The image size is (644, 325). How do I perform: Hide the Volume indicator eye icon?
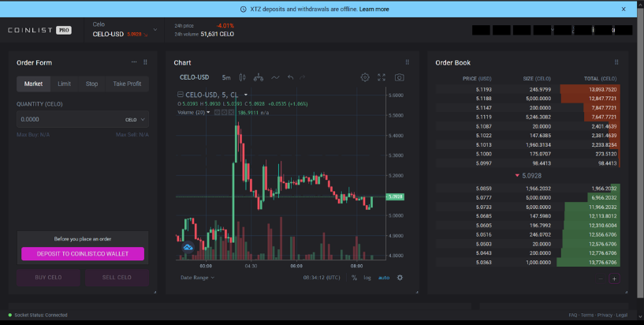click(217, 112)
